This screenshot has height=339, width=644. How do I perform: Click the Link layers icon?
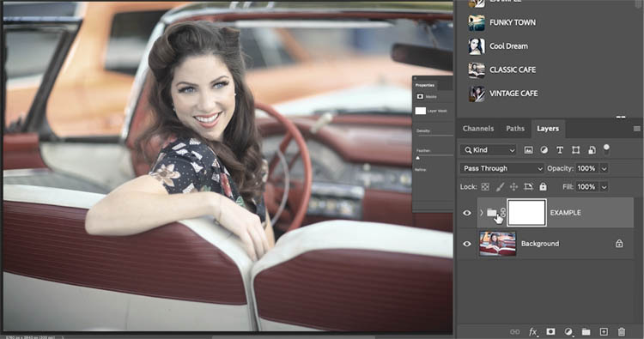(514, 331)
